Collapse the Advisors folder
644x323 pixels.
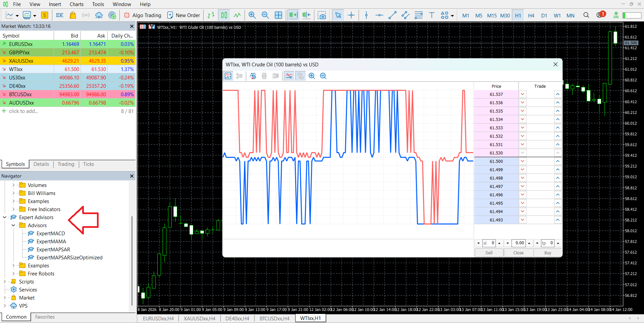click(13, 225)
